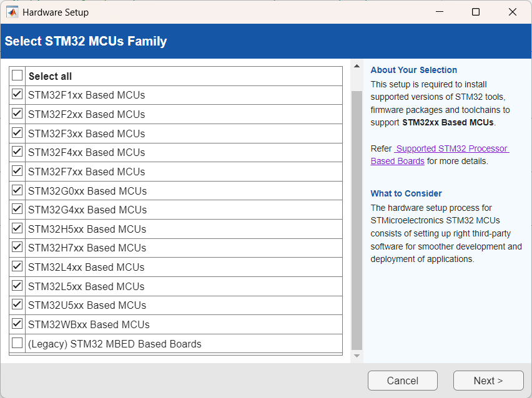The image size is (532, 398).
Task: Uncheck STM32G0xx Based MCUs
Action: coord(17,190)
